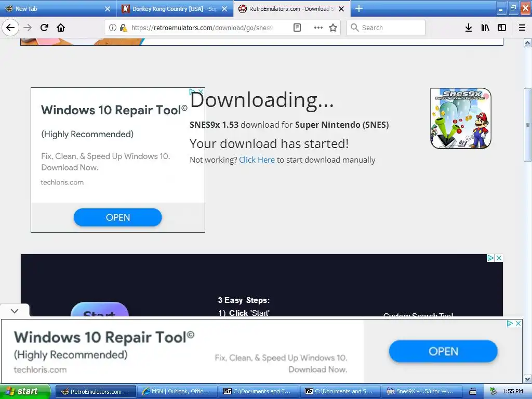Click Here to start download manually
Screen dimensions: 532x399
tap(257, 160)
